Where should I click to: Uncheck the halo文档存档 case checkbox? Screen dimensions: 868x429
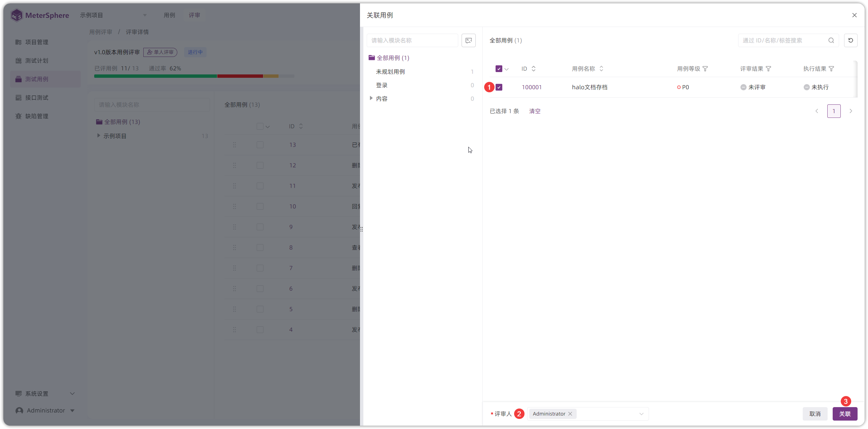tap(499, 87)
